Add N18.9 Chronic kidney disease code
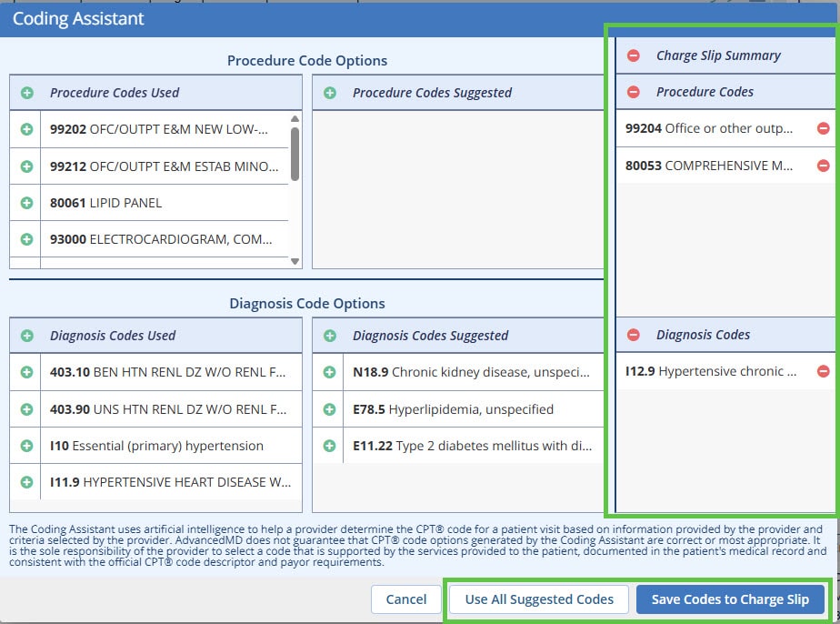840x624 pixels. pyautogui.click(x=330, y=372)
